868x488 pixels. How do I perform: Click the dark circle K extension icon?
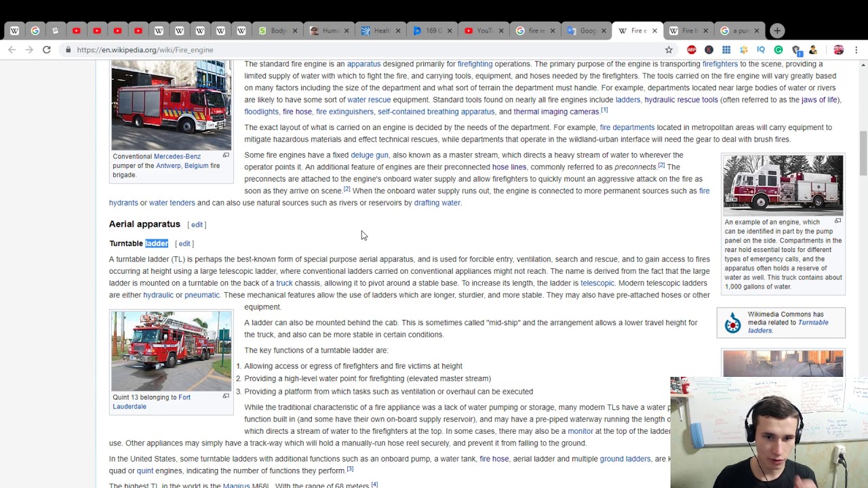709,49
